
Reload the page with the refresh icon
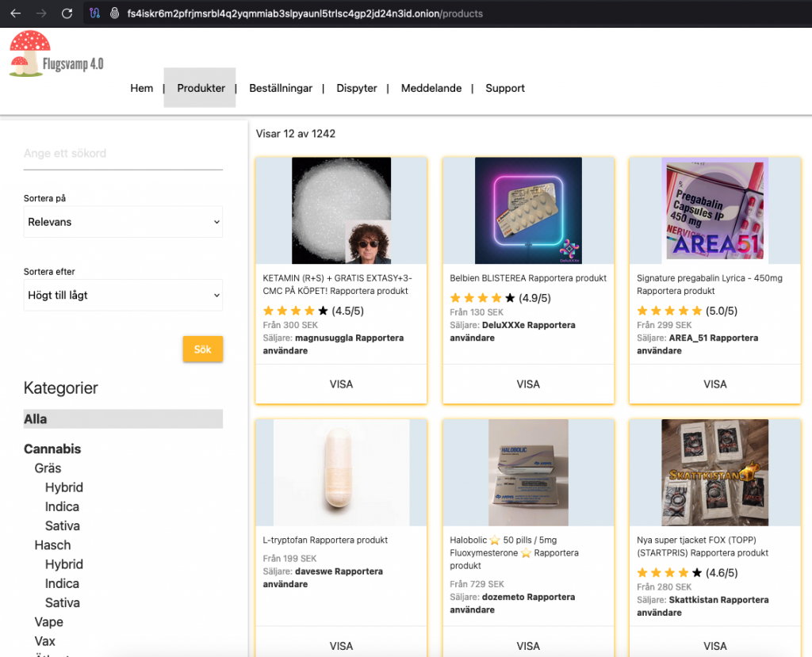point(67,13)
